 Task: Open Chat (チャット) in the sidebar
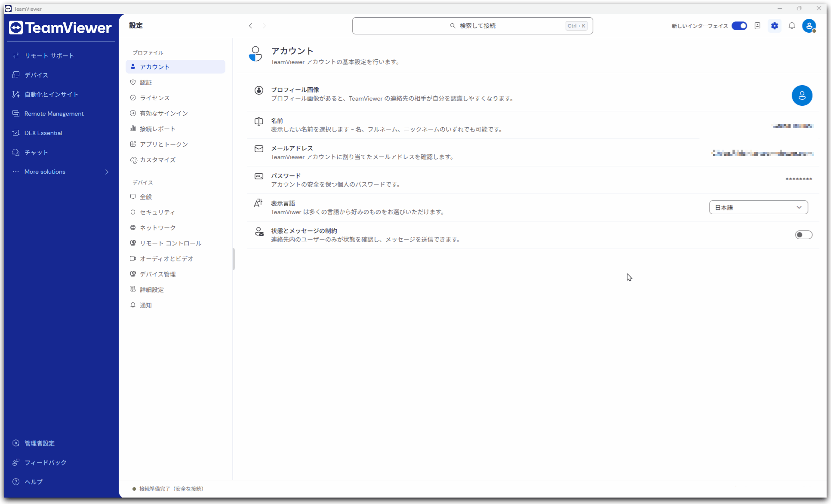(x=36, y=152)
